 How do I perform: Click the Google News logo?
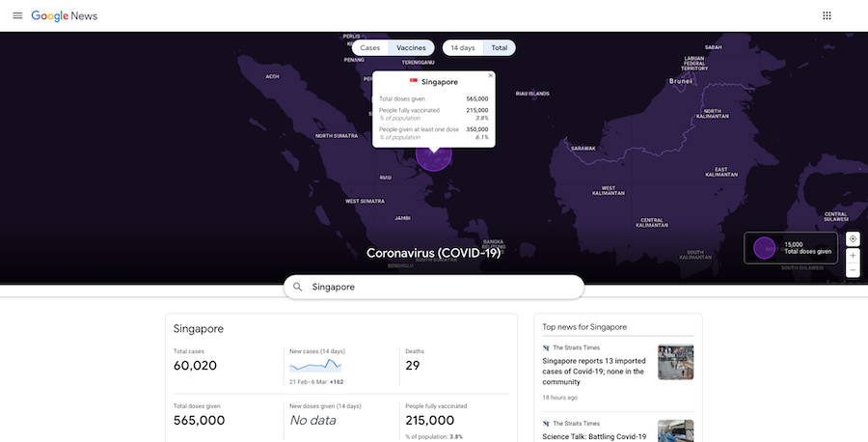[65, 16]
